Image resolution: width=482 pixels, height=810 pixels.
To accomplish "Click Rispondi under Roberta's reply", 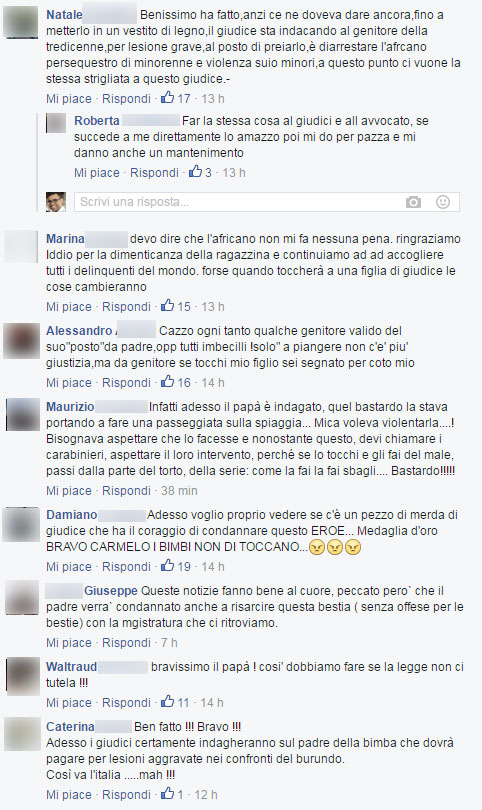I will click(x=154, y=173).
